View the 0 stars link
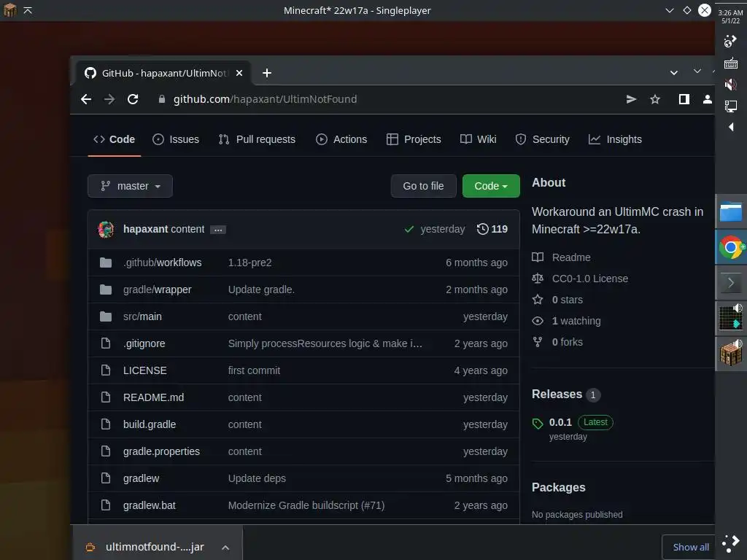 pyautogui.click(x=557, y=300)
